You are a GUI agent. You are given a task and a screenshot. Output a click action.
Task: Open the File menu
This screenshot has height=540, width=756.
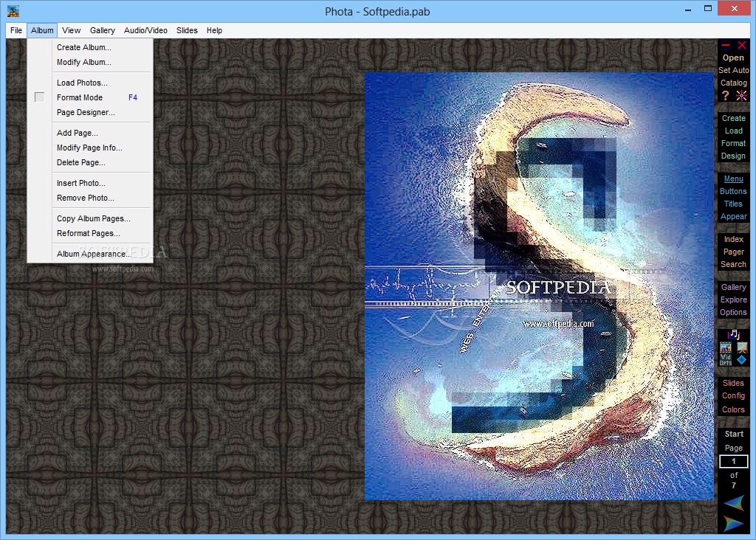click(x=16, y=30)
